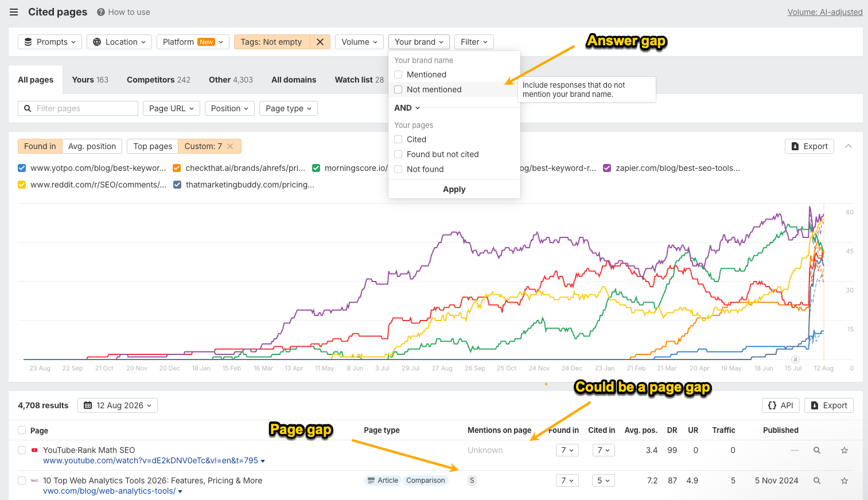Open the Prompts dropdown

[x=50, y=42]
